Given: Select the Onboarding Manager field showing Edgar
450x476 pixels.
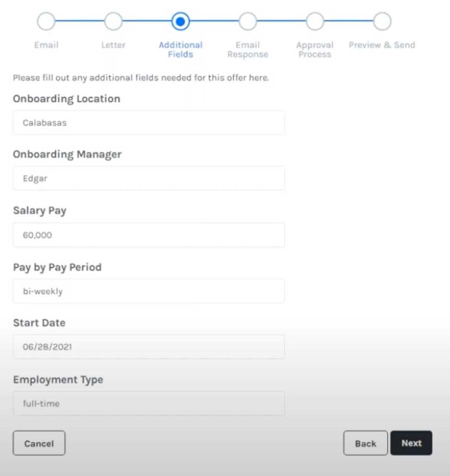Looking at the screenshot, I should [149, 178].
